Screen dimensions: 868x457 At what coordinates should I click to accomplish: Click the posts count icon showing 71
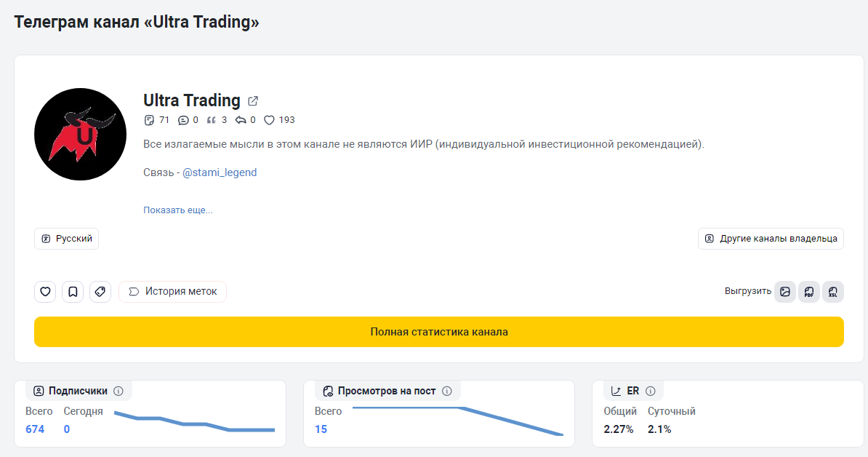click(x=149, y=120)
